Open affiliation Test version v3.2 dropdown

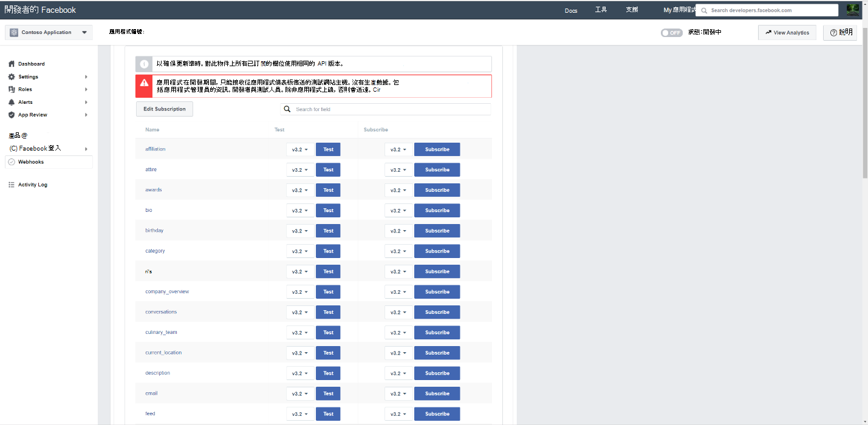click(300, 149)
